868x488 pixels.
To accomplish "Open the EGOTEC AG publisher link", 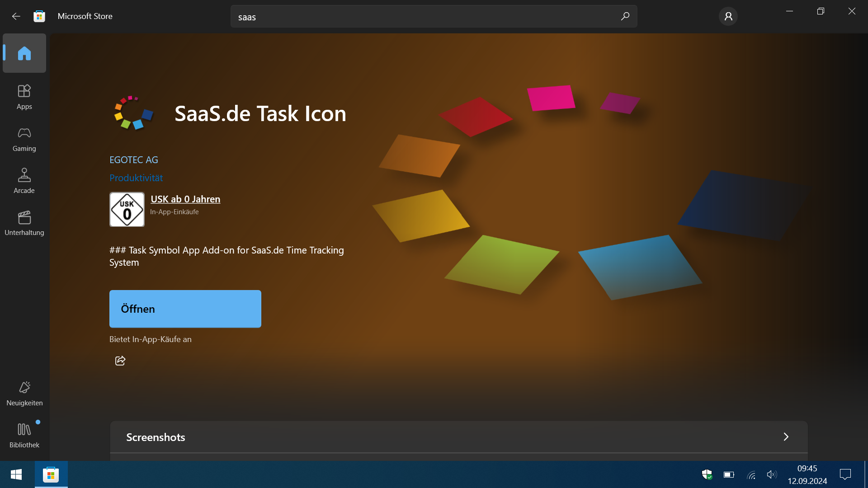I will (134, 160).
